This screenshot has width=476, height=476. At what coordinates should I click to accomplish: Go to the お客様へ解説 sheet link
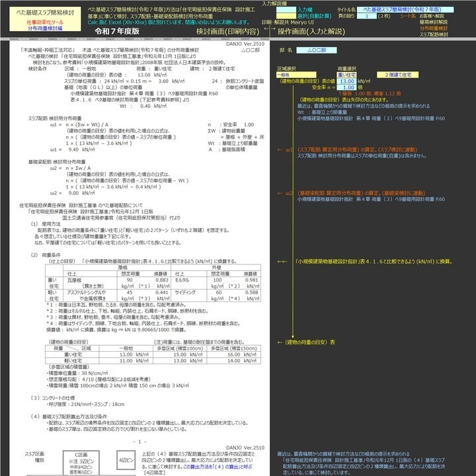tap(432, 16)
